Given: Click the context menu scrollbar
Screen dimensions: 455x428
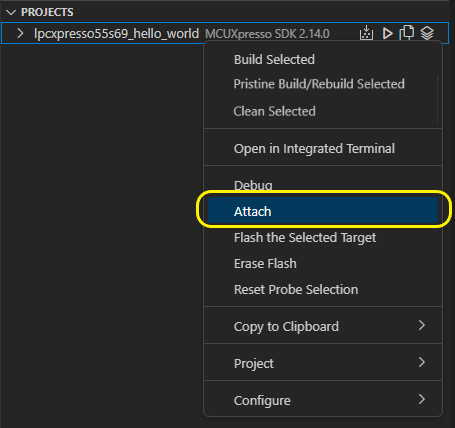Looking at the screenshot, I should (438, 99).
